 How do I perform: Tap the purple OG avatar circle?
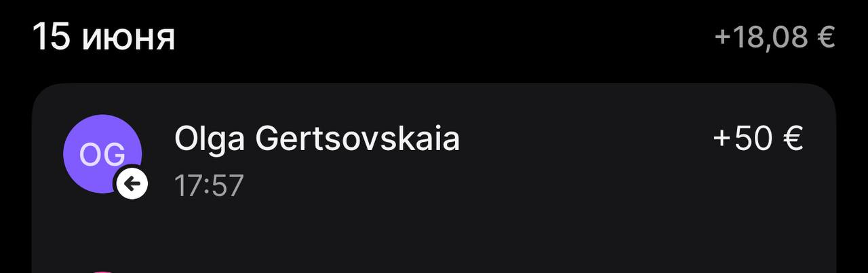tap(102, 154)
